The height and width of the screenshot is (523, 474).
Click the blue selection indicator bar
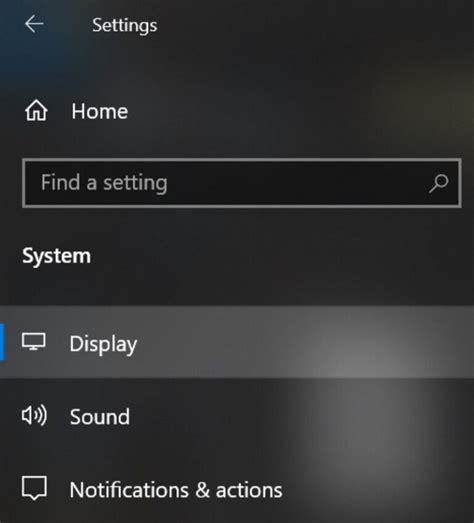click(x=2, y=342)
